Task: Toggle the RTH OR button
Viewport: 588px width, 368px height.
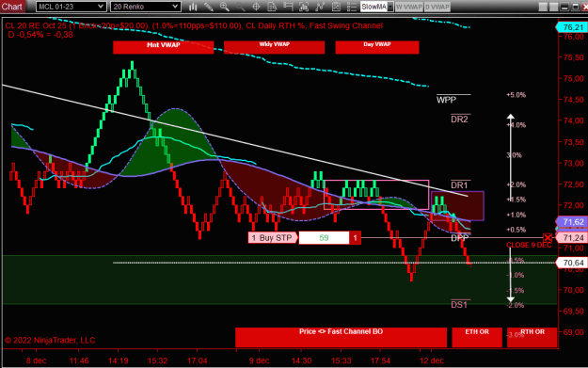Action: pyautogui.click(x=532, y=337)
